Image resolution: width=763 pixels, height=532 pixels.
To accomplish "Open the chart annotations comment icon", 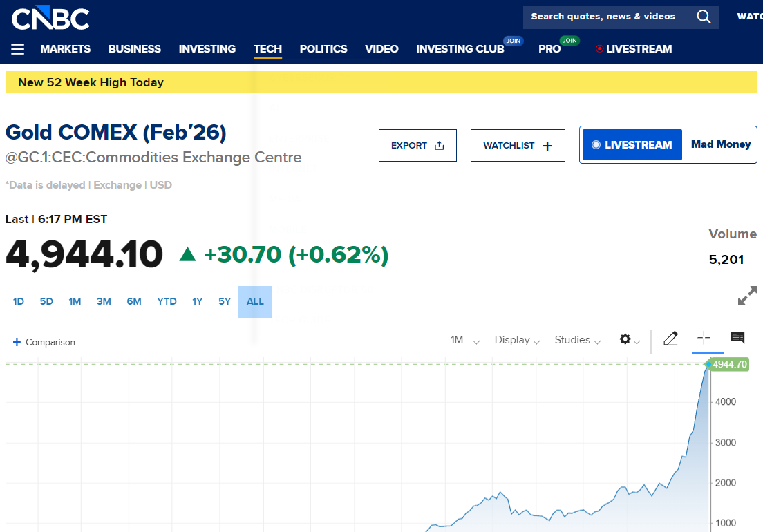I will tap(737, 337).
